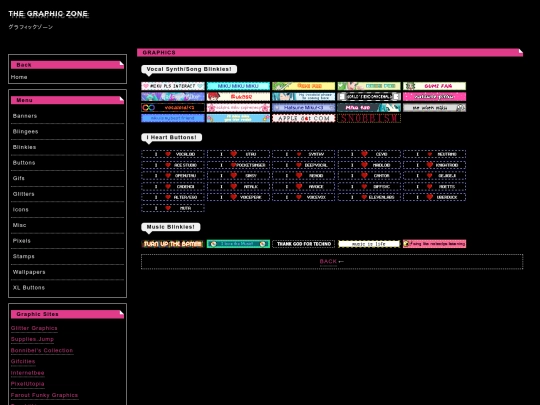Click the 'I heart ELEVENLABS' button
This screenshot has width=540, height=405.
tap(369, 197)
